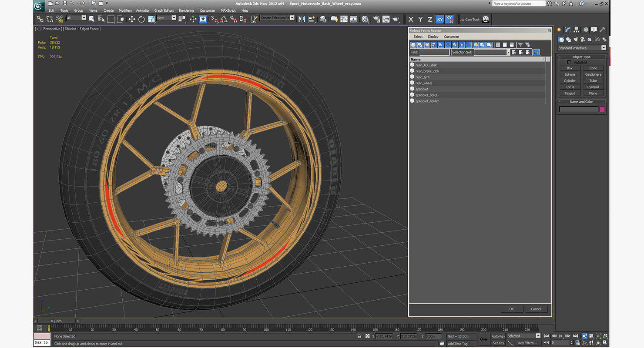Image resolution: width=644 pixels, height=348 pixels.
Task: Click the Play Animation button
Action: click(x=561, y=336)
